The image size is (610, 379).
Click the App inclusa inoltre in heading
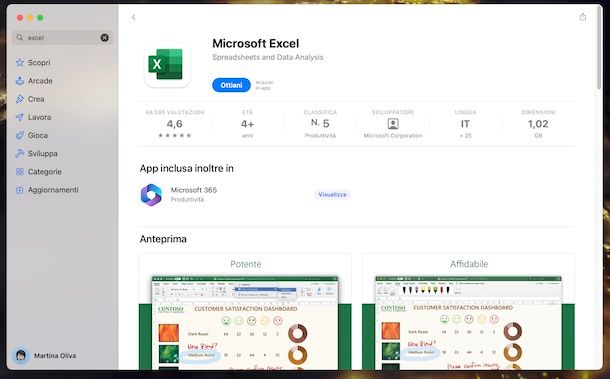[187, 168]
